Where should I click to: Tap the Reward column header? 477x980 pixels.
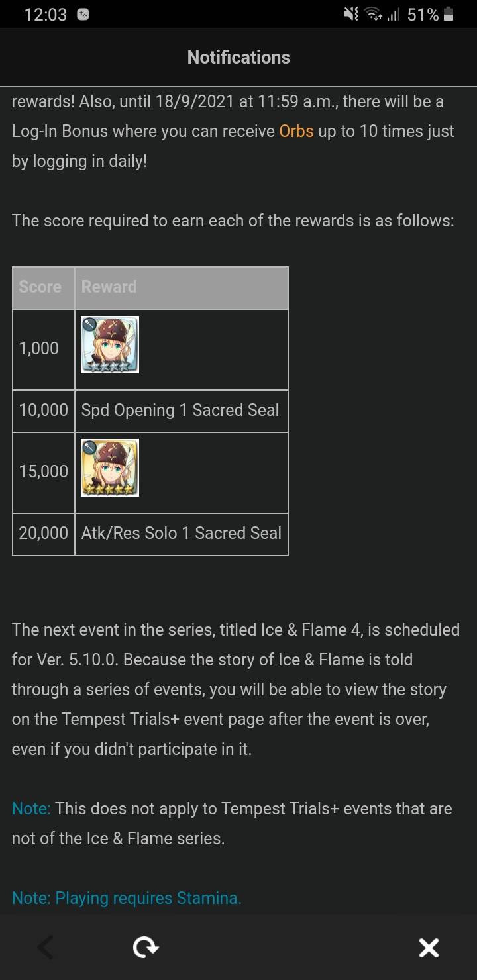(x=109, y=287)
